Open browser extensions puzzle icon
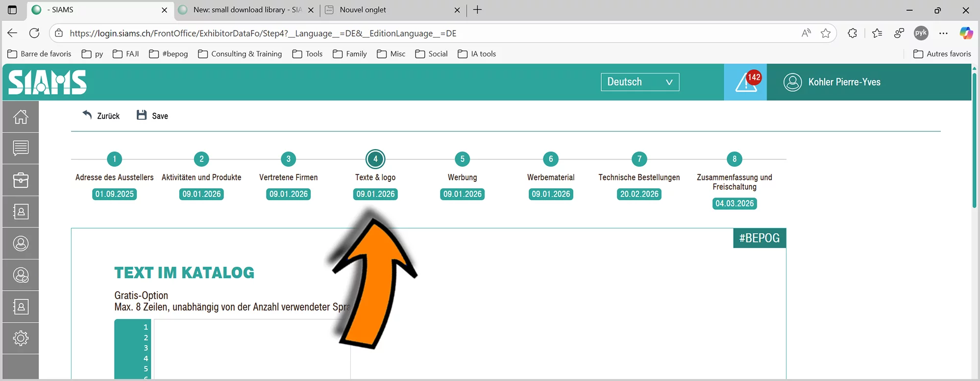980x381 pixels. coord(852,33)
